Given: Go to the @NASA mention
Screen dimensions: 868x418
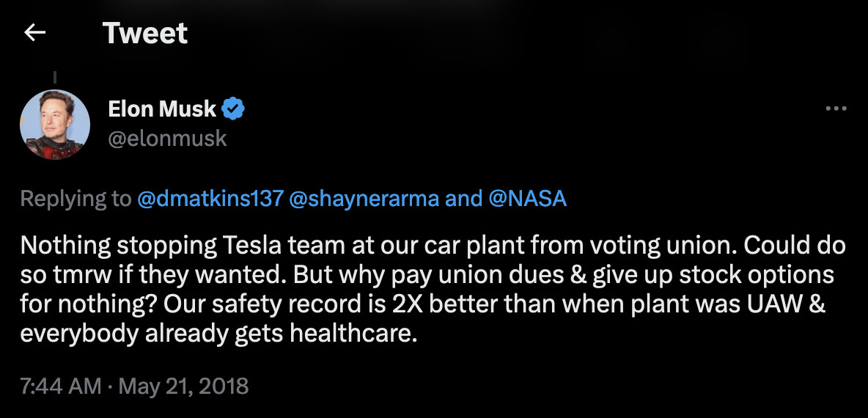Looking at the screenshot, I should click(x=527, y=199).
